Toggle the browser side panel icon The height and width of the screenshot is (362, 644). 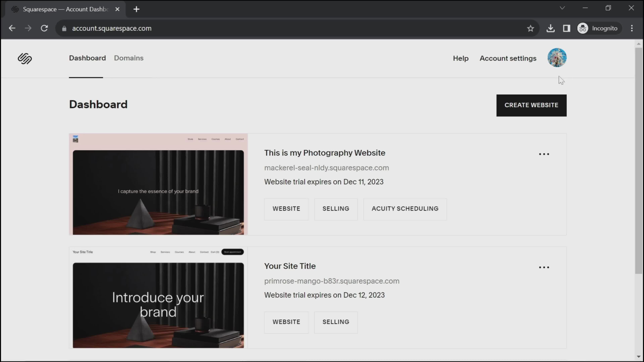pyautogui.click(x=566, y=28)
